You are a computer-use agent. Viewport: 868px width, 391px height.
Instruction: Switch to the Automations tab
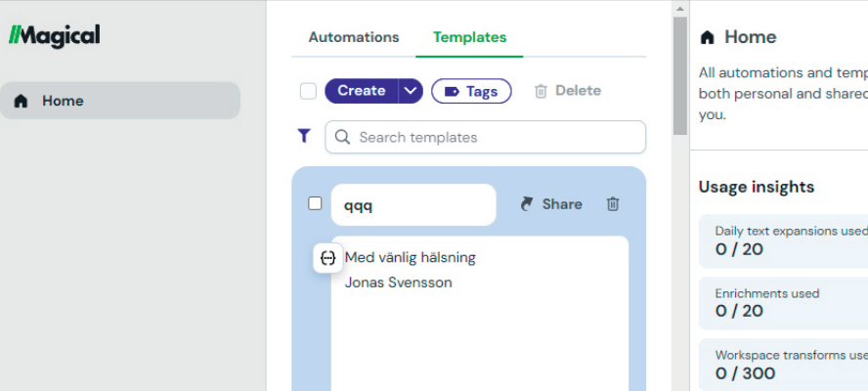click(x=354, y=37)
